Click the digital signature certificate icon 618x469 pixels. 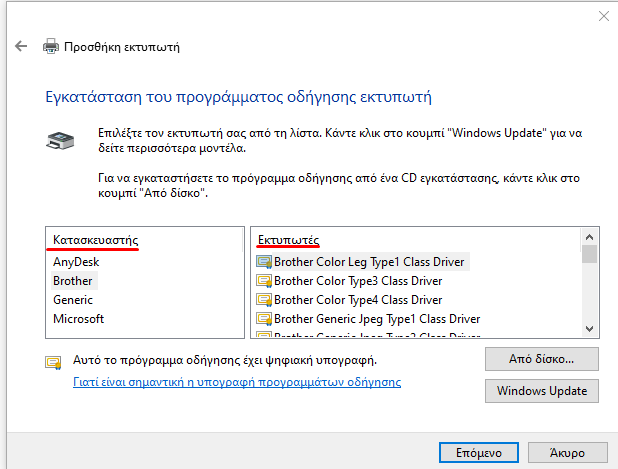pyautogui.click(x=53, y=362)
